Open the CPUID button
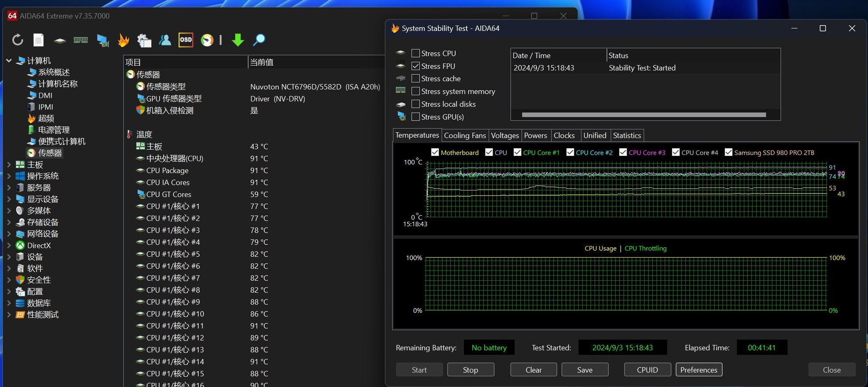868x387 pixels. pyautogui.click(x=648, y=370)
